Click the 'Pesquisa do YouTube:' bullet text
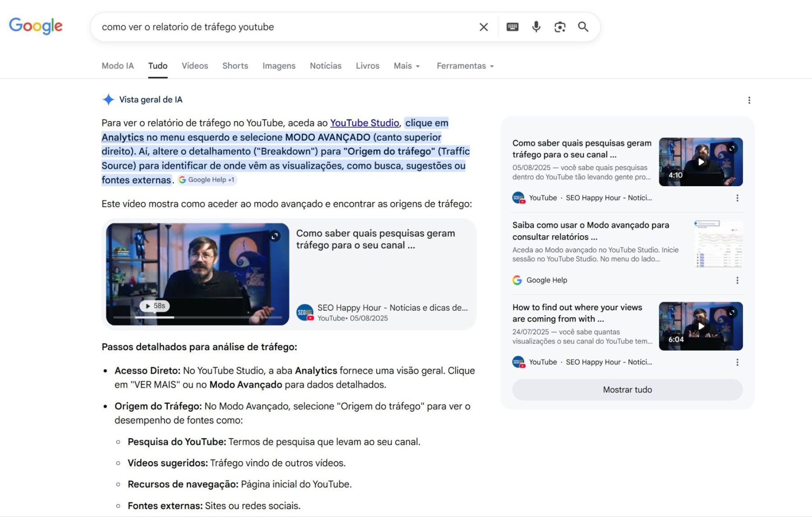This screenshot has height=517, width=812. pos(177,442)
